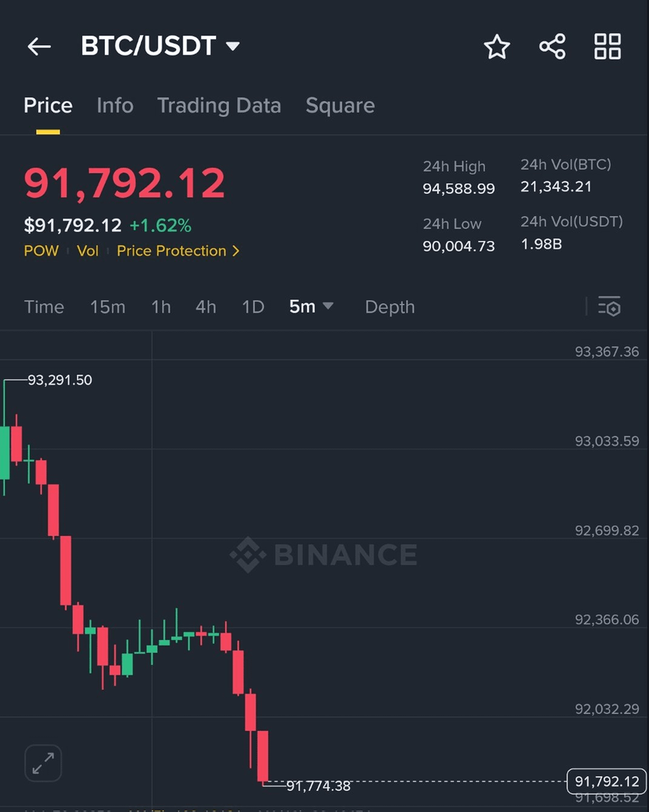Select the 1h interval
Image resolution: width=649 pixels, height=812 pixels.
pos(161,307)
